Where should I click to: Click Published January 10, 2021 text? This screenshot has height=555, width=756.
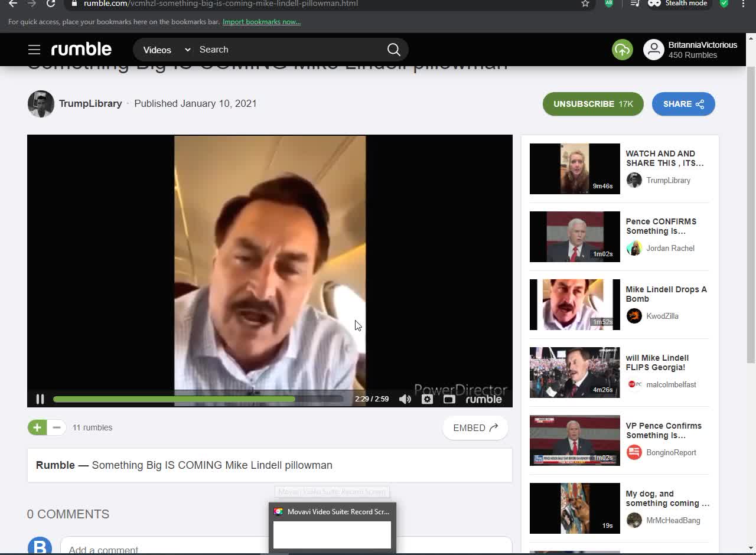[x=195, y=103]
